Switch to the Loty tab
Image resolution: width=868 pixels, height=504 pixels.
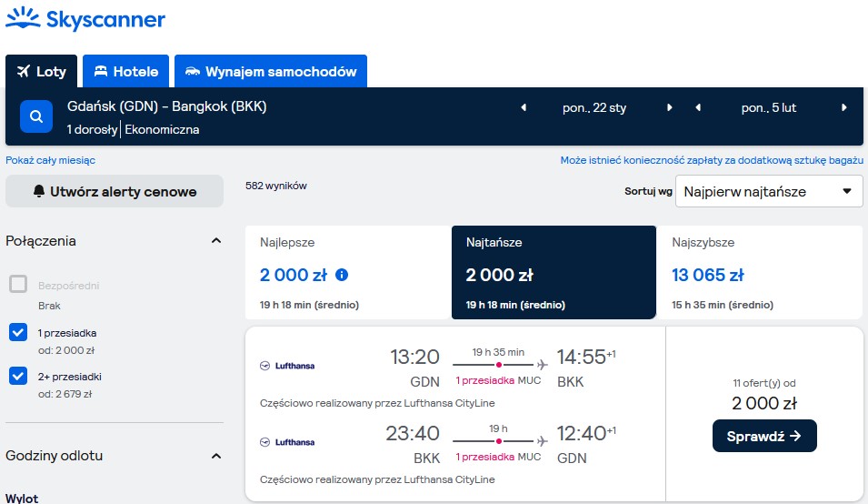point(42,71)
